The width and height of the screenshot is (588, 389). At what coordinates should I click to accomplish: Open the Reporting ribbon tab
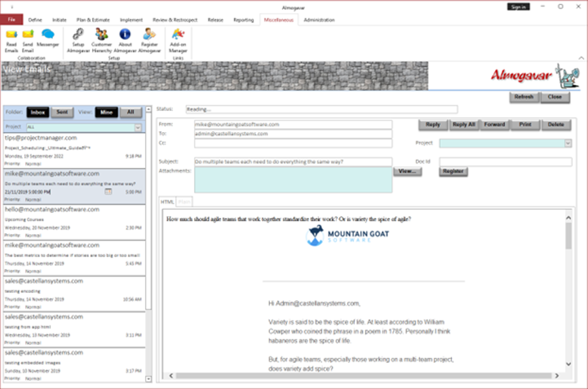244,20
